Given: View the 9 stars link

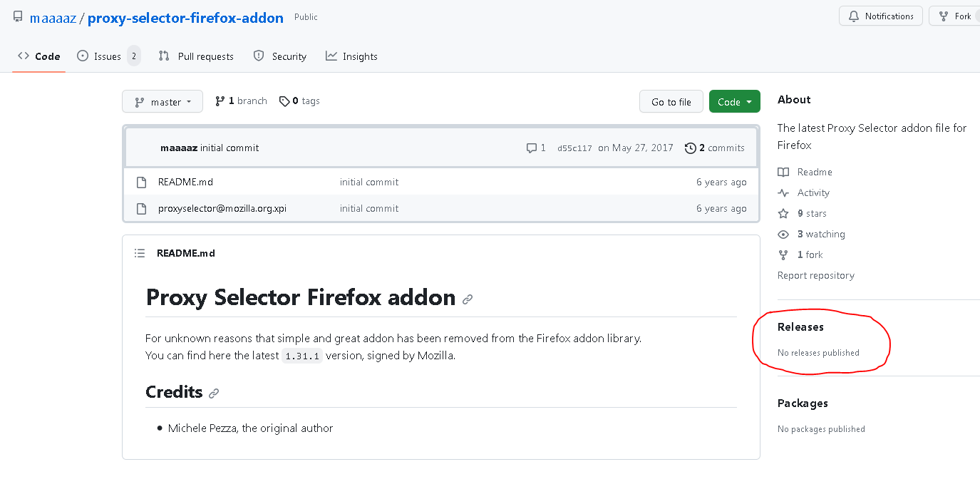Looking at the screenshot, I should coord(812,213).
